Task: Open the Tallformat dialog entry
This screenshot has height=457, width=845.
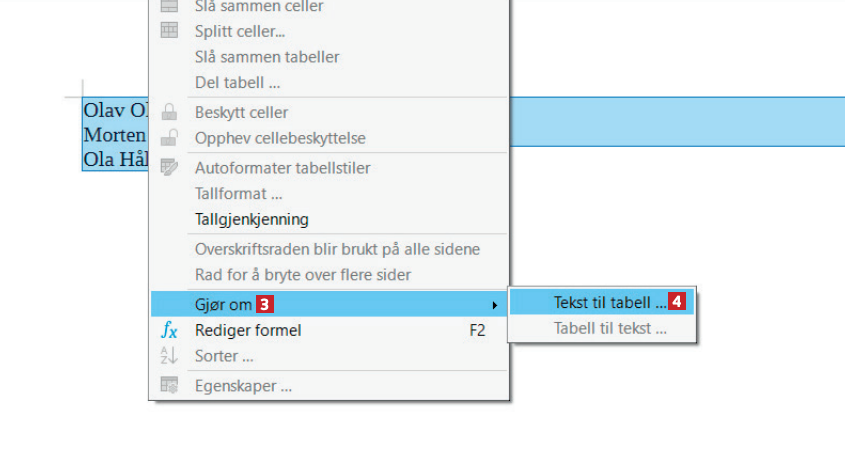Action: click(x=238, y=193)
